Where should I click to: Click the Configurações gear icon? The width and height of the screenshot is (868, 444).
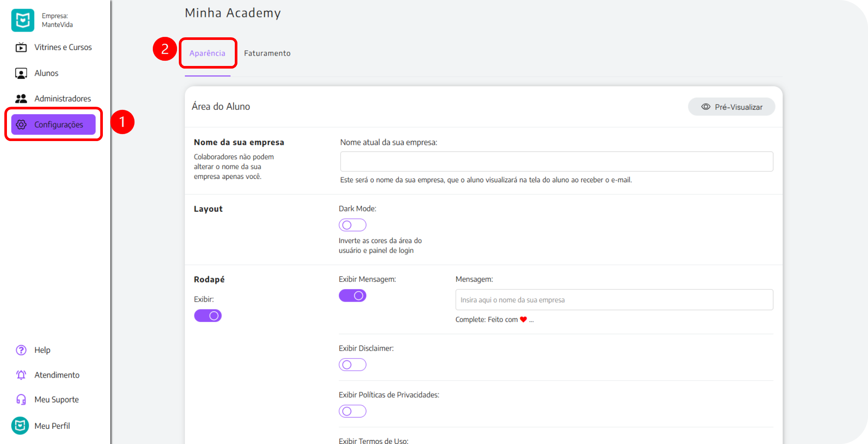coord(21,125)
